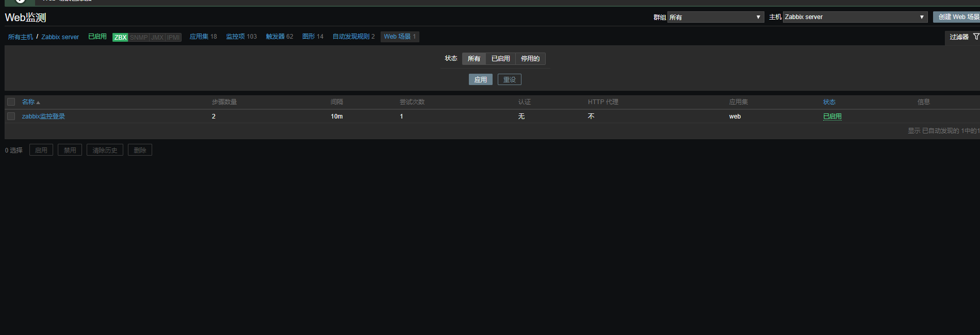Switch to 触发器 62 tab
This screenshot has height=335, width=980.
pyautogui.click(x=279, y=37)
